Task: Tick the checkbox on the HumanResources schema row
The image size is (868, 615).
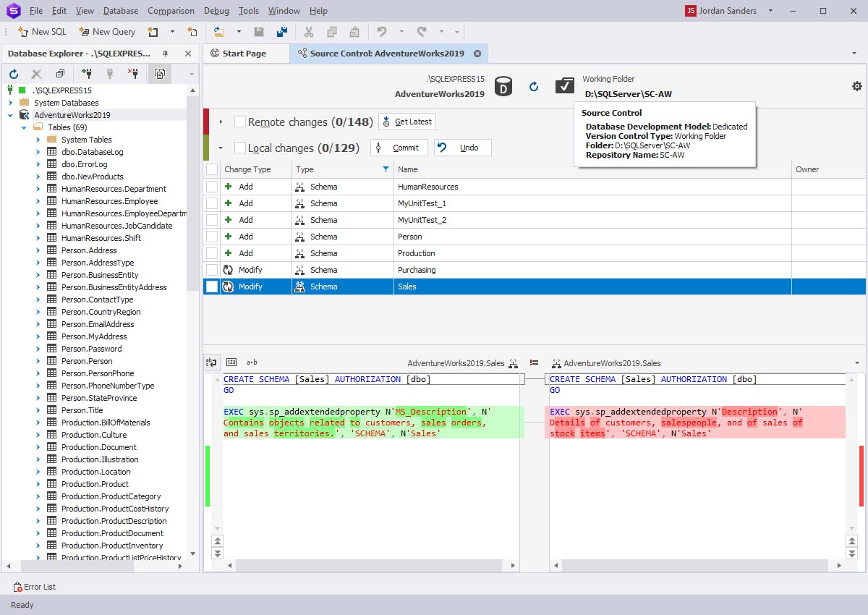Action: pos(210,186)
